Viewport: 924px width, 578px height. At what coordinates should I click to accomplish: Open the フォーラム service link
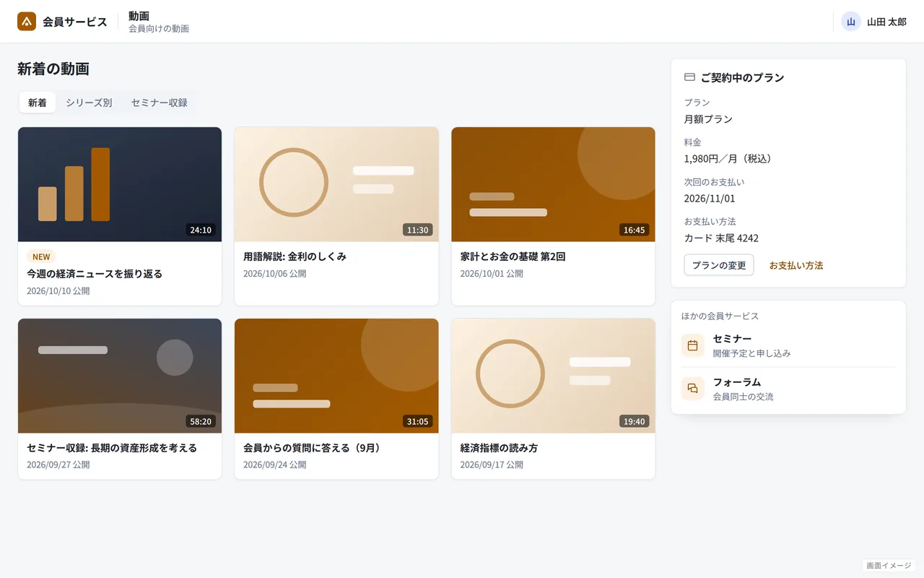pos(788,389)
